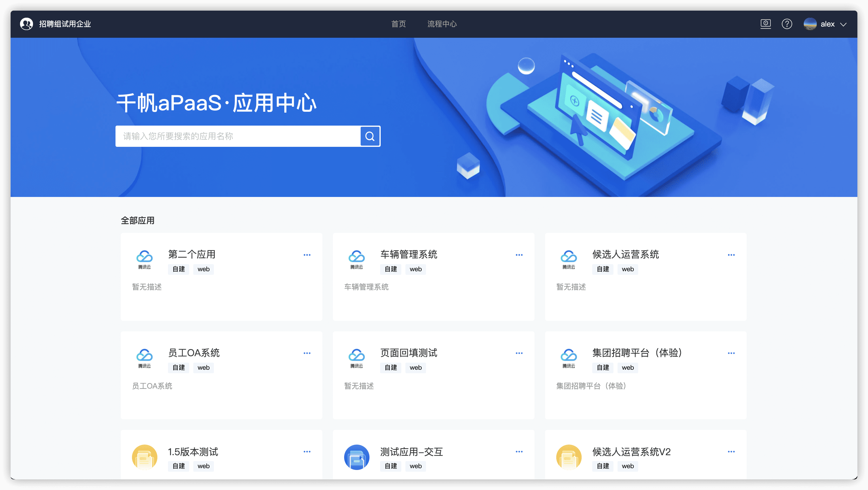The width and height of the screenshot is (868, 490).
Task: Click web tag on 候选人运营系统 card
Action: (x=628, y=269)
